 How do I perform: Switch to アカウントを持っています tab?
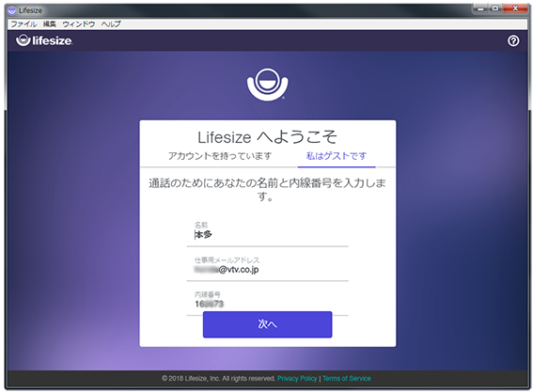(220, 156)
